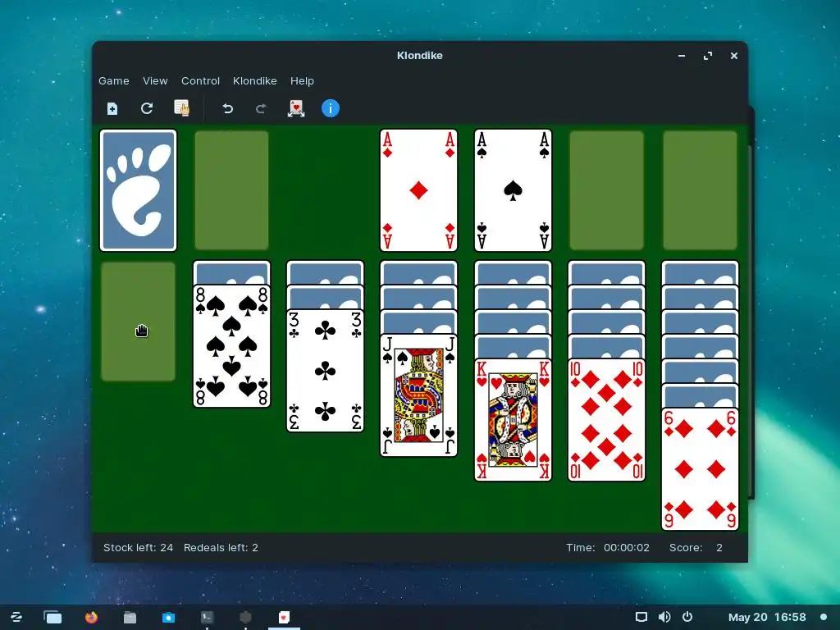Open the Control menu

tap(200, 81)
